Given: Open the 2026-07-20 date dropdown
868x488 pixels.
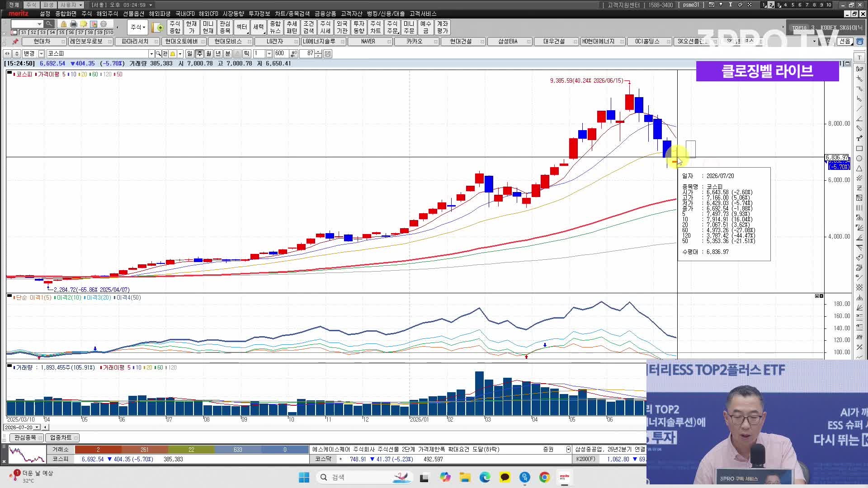Looking at the screenshot, I should tap(37, 427).
